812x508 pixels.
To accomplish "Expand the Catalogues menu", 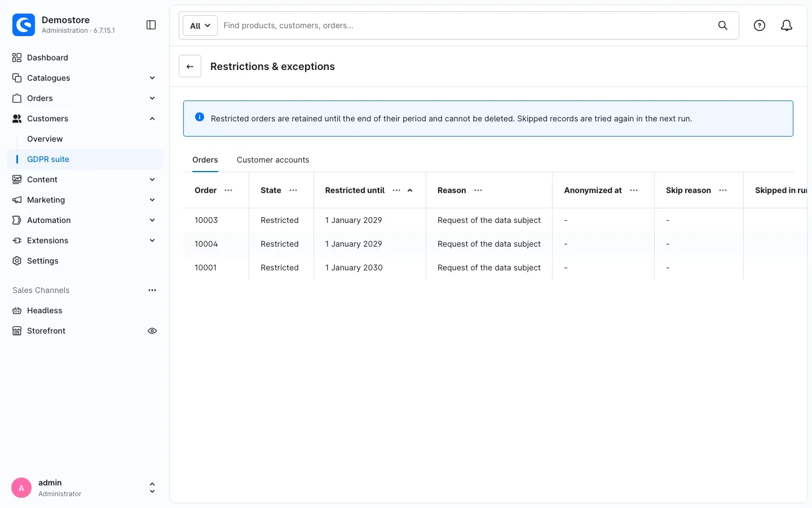I will pyautogui.click(x=85, y=78).
